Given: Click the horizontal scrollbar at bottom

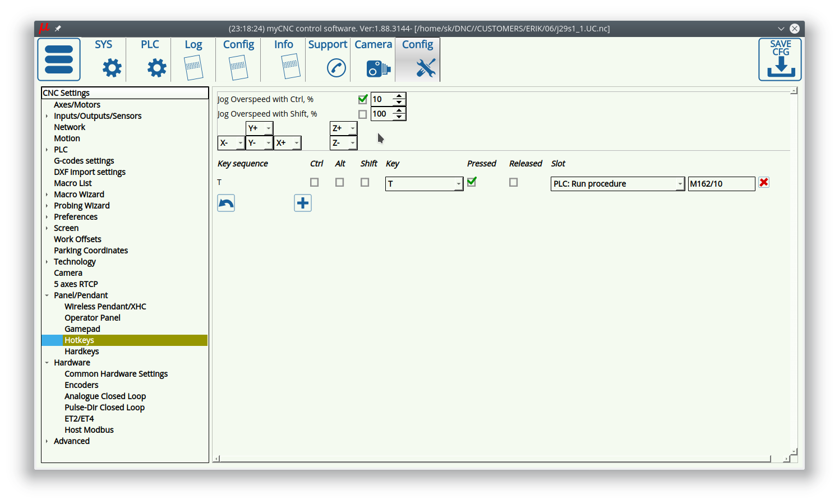Looking at the screenshot, I should coord(496,459).
